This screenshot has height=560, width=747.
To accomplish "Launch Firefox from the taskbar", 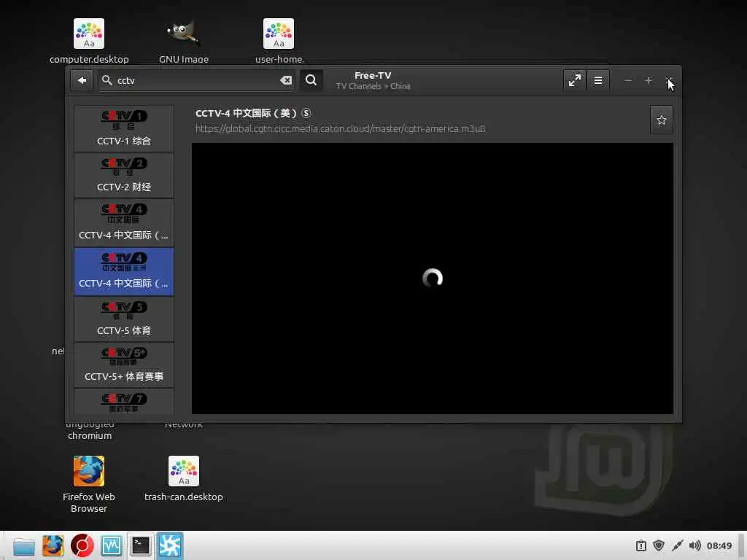I will (x=53, y=545).
